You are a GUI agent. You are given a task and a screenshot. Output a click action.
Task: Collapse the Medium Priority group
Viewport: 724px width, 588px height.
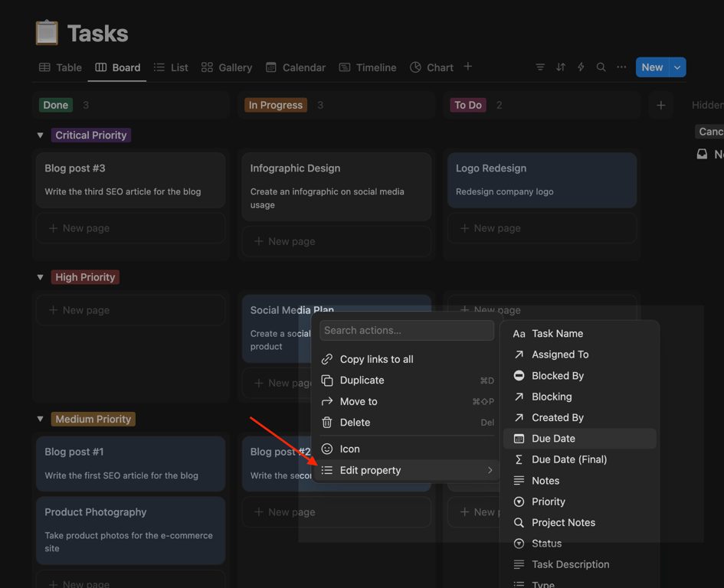point(41,420)
